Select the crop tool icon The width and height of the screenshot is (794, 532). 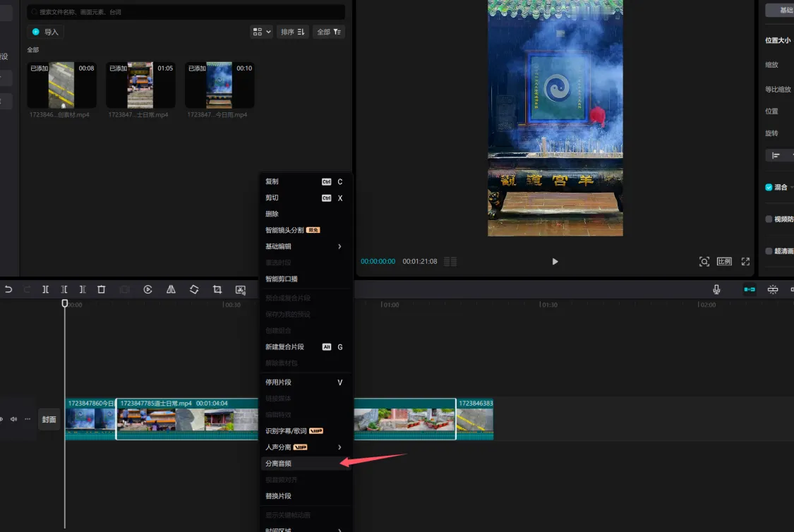217,289
